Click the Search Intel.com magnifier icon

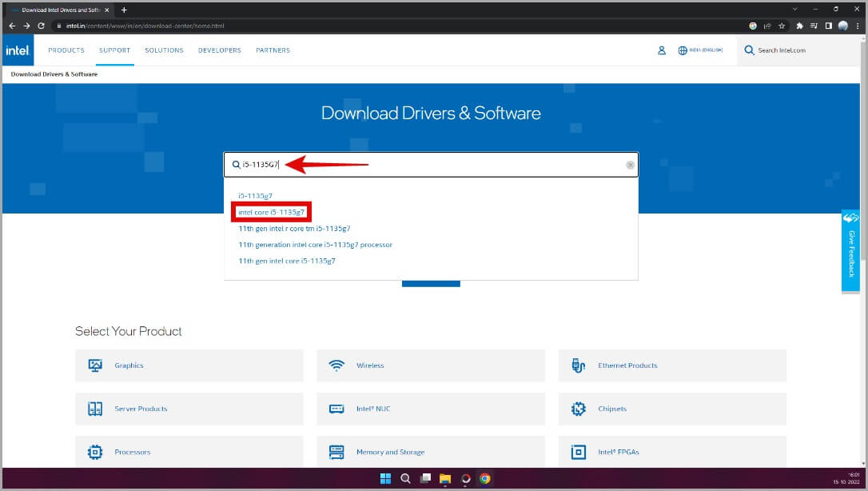point(749,50)
